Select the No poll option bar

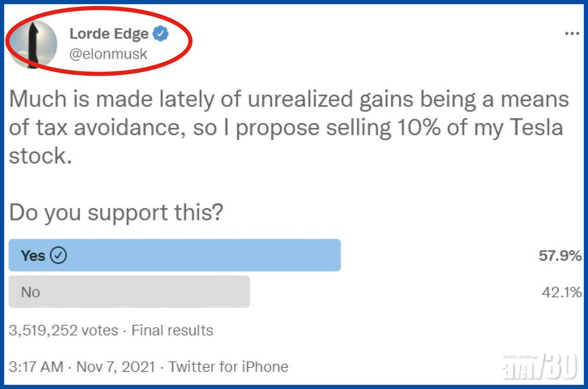[129, 292]
